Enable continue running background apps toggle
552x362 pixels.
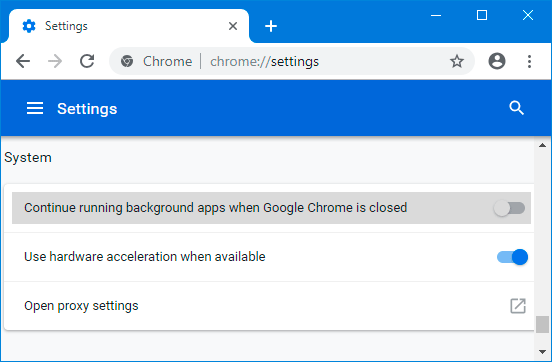click(509, 208)
